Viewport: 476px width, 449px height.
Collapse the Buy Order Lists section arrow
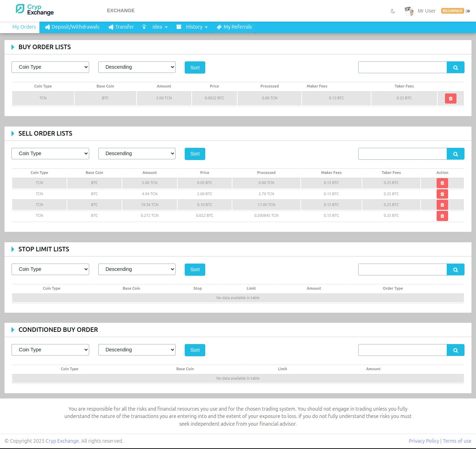click(13, 47)
